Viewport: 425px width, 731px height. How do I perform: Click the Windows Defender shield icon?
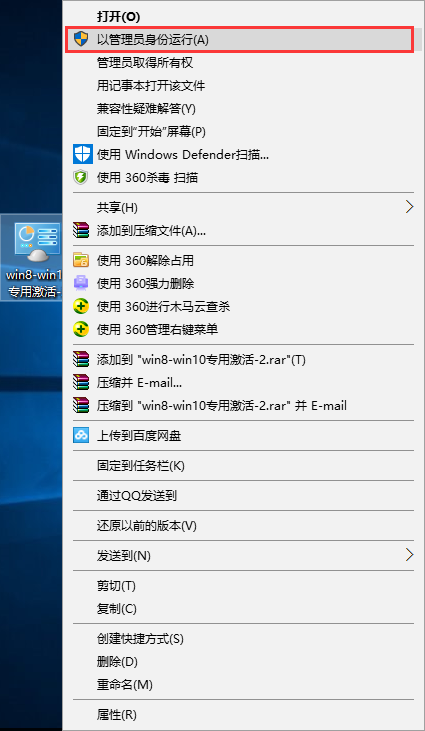click(x=83, y=154)
